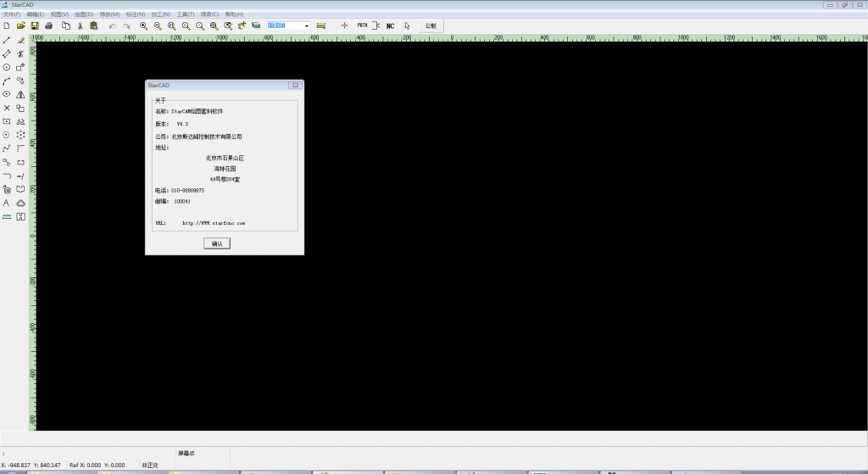Print the drawing using the printer icon

[x=48, y=25]
